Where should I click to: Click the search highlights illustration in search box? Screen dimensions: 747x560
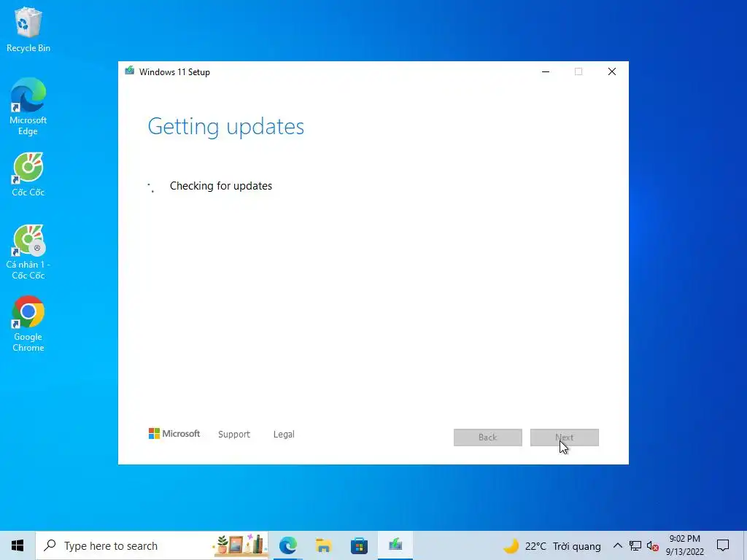coord(239,545)
